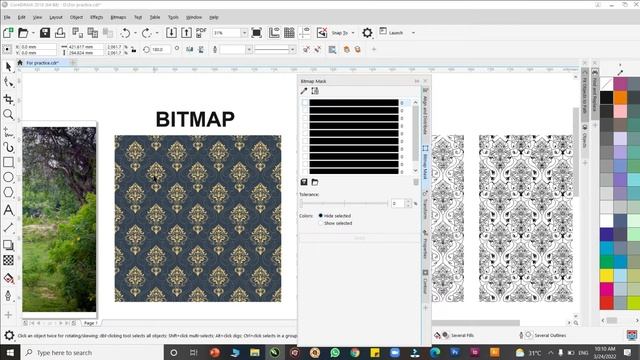Click the Export icon
The image size is (640, 360).
pyautogui.click(x=186, y=33)
